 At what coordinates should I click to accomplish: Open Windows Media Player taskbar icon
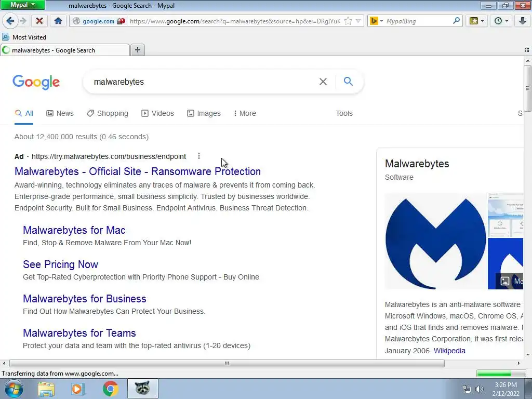click(78, 389)
